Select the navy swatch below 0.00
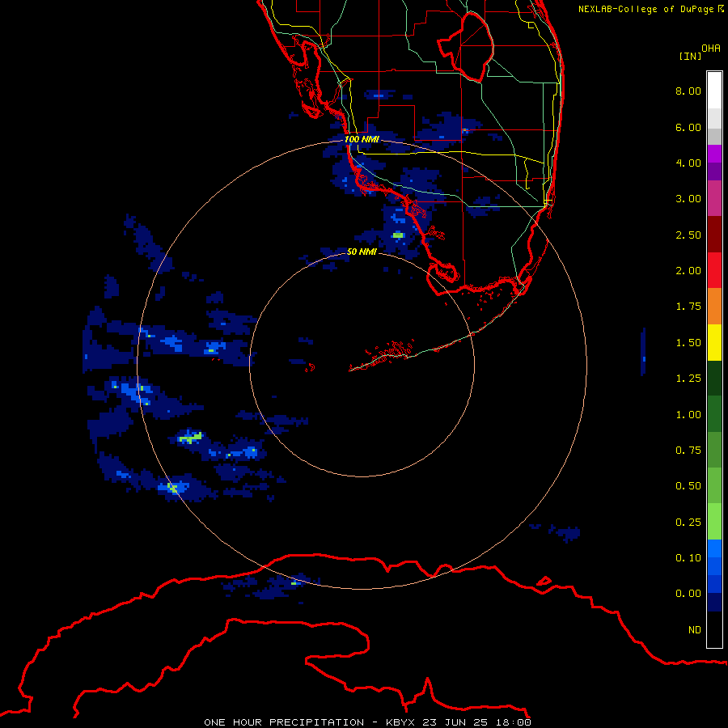728x728 pixels. pyautogui.click(x=714, y=603)
